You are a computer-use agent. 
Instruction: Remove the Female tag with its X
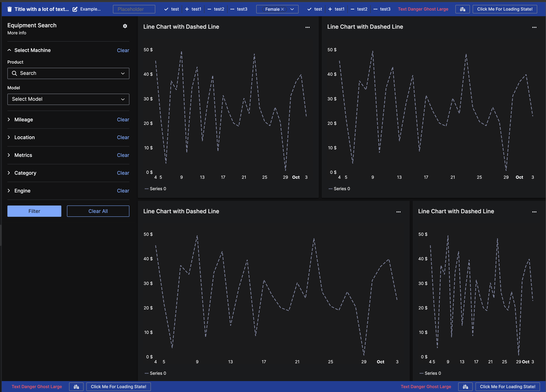pyautogui.click(x=282, y=9)
